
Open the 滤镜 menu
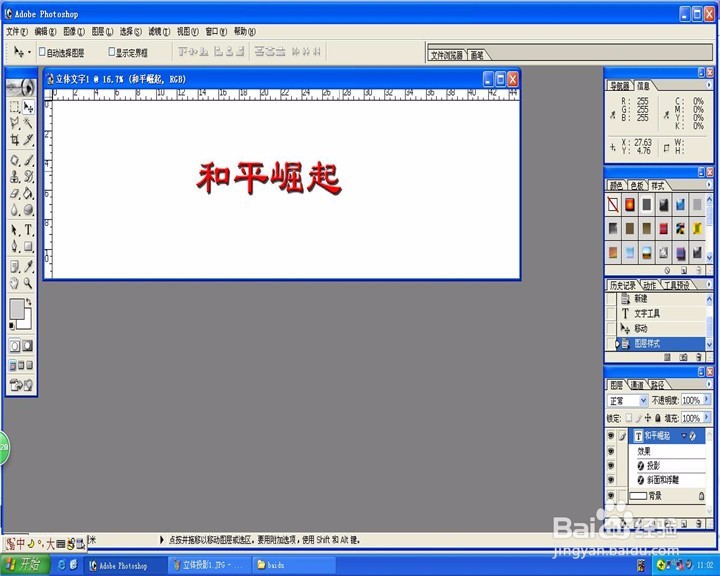coord(159,31)
